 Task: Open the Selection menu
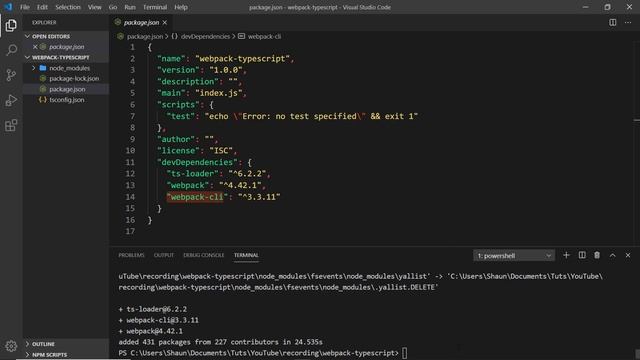(68, 7)
